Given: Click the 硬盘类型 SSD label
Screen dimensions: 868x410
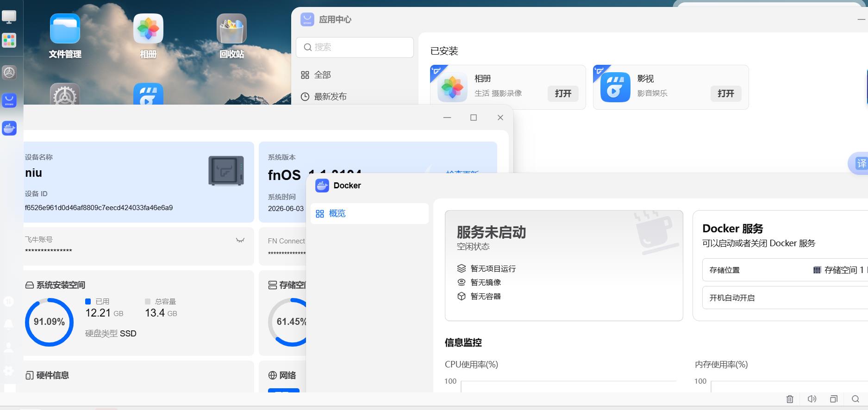Looking at the screenshot, I should pos(111,334).
